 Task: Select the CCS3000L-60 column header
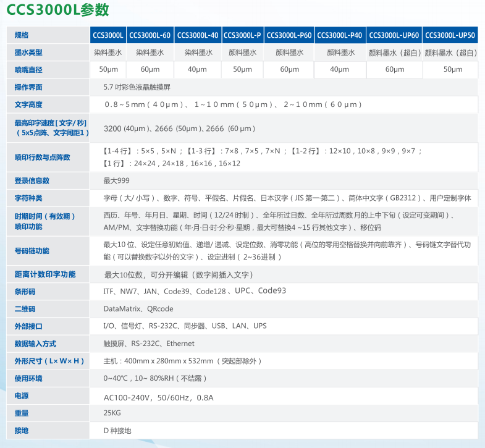tap(150, 35)
